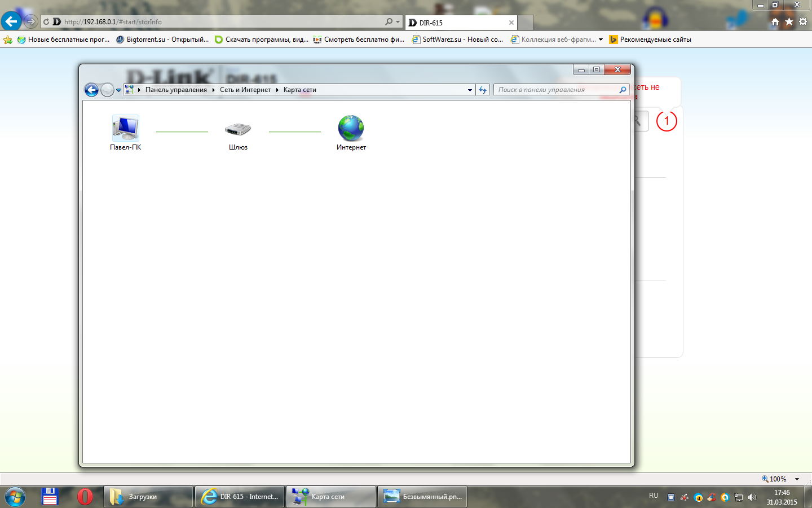Open the Рекомендуемые сайты favorite
Viewport: 812px width, 508px height.
(650, 40)
